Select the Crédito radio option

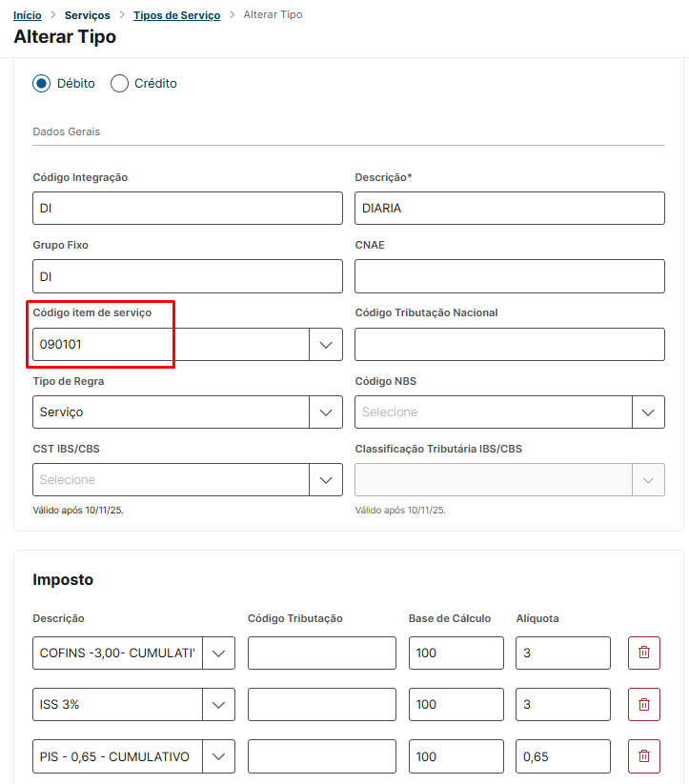point(120,83)
